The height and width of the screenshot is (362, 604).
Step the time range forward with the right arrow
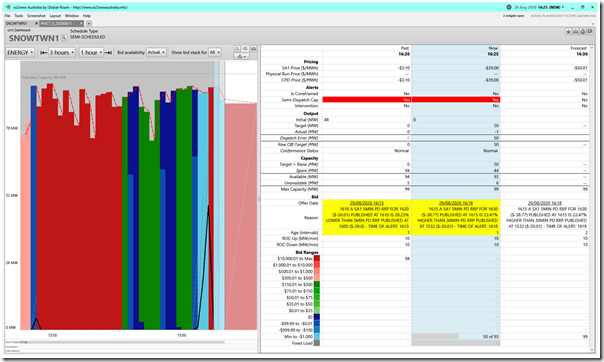tap(108, 52)
